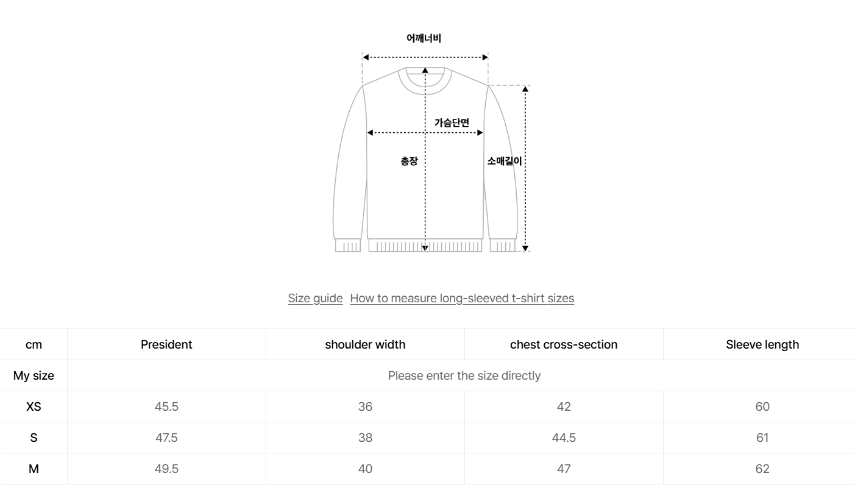This screenshot has height=504, width=855.
Task: Click the shoulder width column header
Action: (x=365, y=344)
